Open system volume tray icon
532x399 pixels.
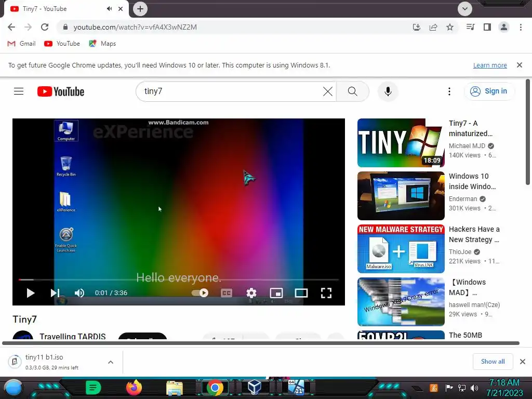click(x=474, y=388)
